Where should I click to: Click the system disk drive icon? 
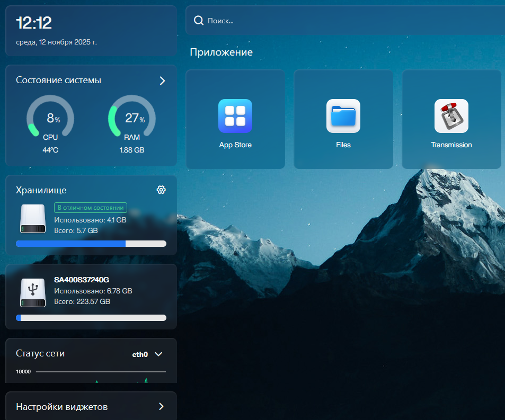point(33,219)
